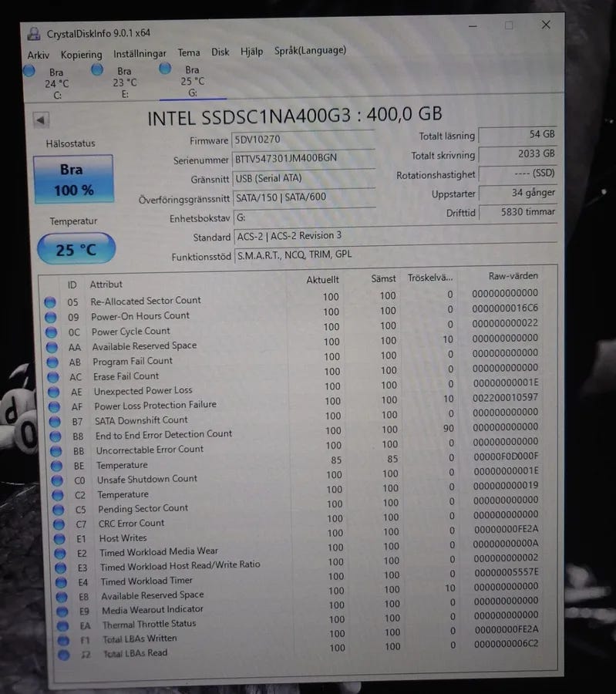Click status icon for Total LBAs Read

(64, 655)
